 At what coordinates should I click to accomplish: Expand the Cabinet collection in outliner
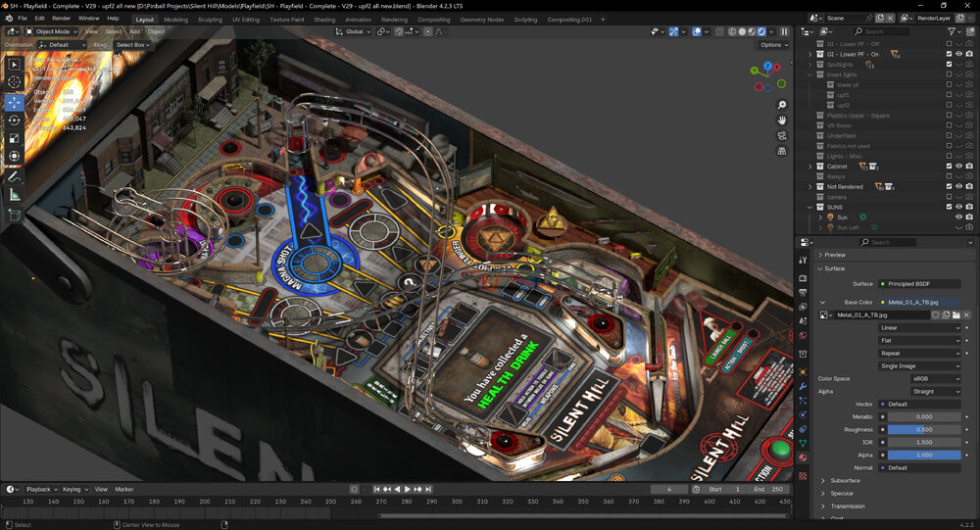tap(810, 167)
